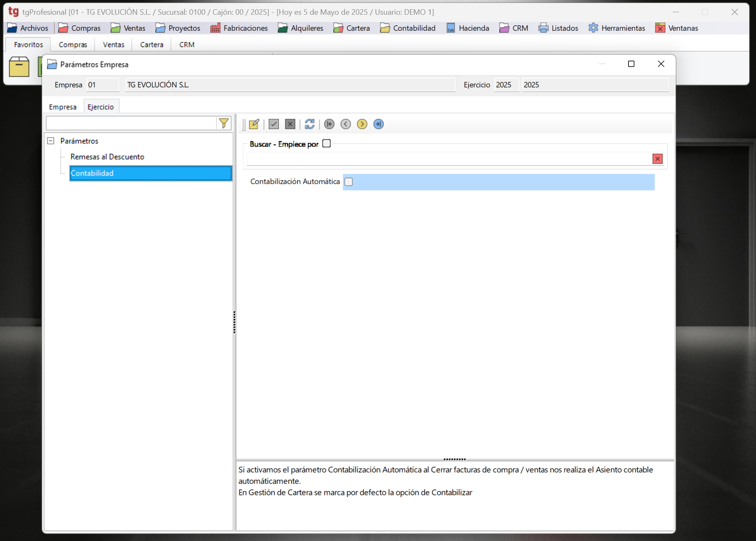The width and height of the screenshot is (756, 541).
Task: Click the Ejercicio code field 2025
Action: [507, 85]
